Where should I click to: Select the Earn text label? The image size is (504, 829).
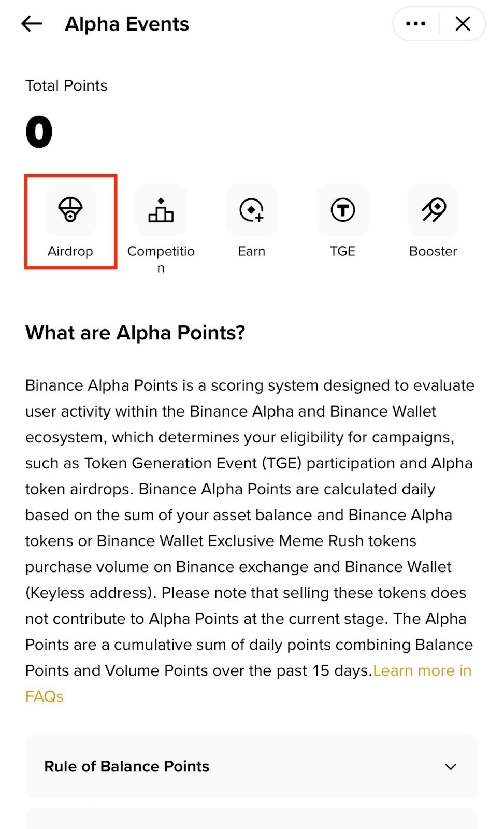pos(252,251)
